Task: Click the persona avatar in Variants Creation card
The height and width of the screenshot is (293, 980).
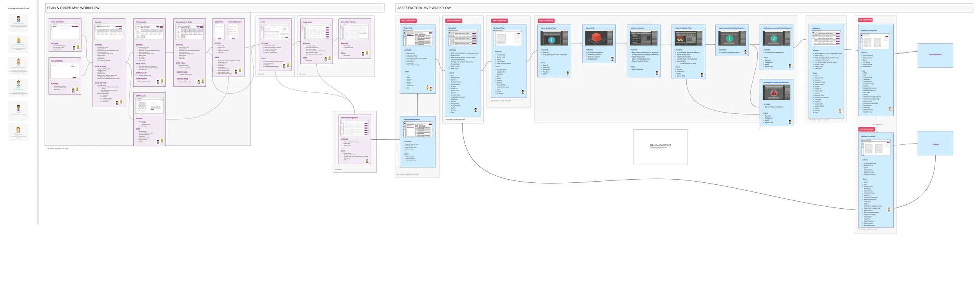Action: (657, 73)
